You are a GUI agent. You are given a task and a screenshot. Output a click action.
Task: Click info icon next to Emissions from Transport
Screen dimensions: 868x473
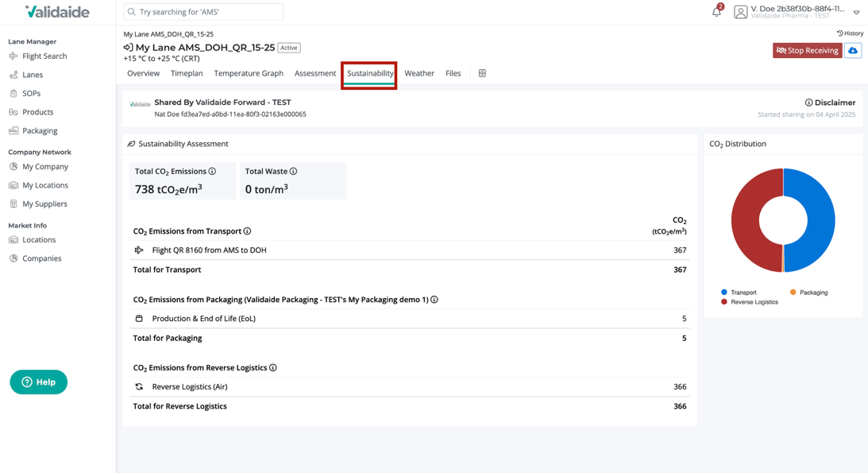click(x=248, y=231)
